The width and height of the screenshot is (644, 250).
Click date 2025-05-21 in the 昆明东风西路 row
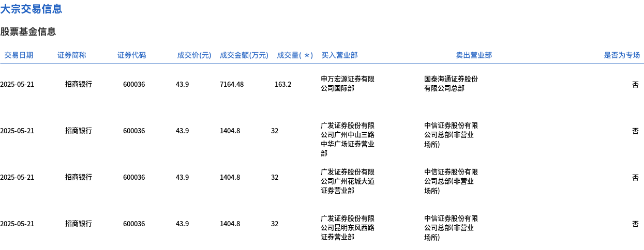tap(17, 224)
